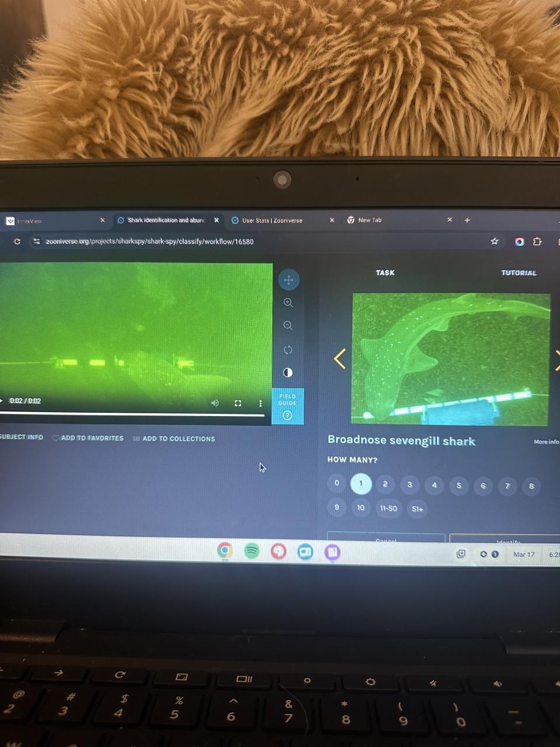Close the User Stats tab

(332, 220)
